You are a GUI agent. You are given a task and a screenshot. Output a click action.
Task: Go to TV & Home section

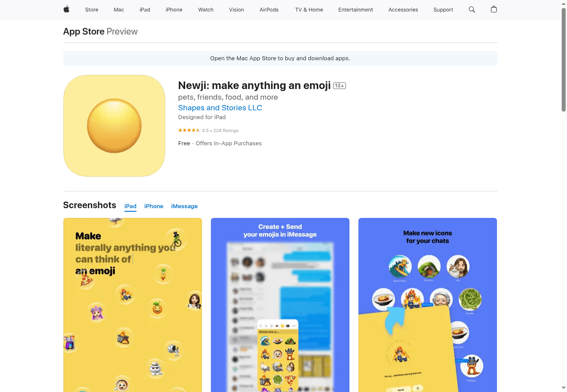309,10
